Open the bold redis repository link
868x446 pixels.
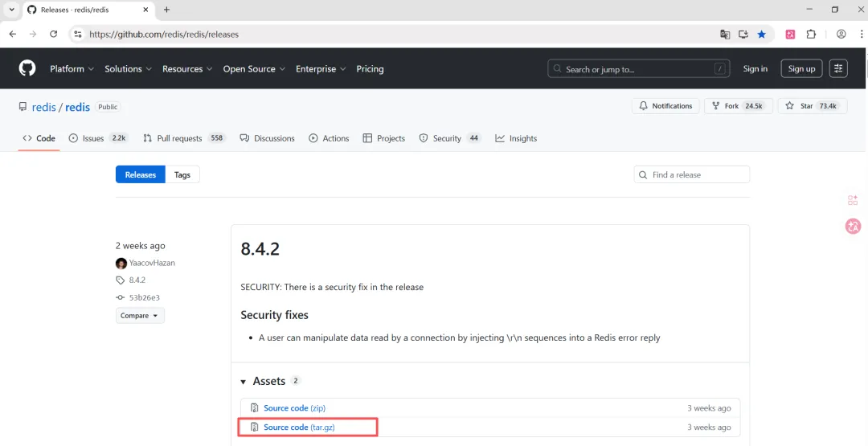pyautogui.click(x=77, y=107)
